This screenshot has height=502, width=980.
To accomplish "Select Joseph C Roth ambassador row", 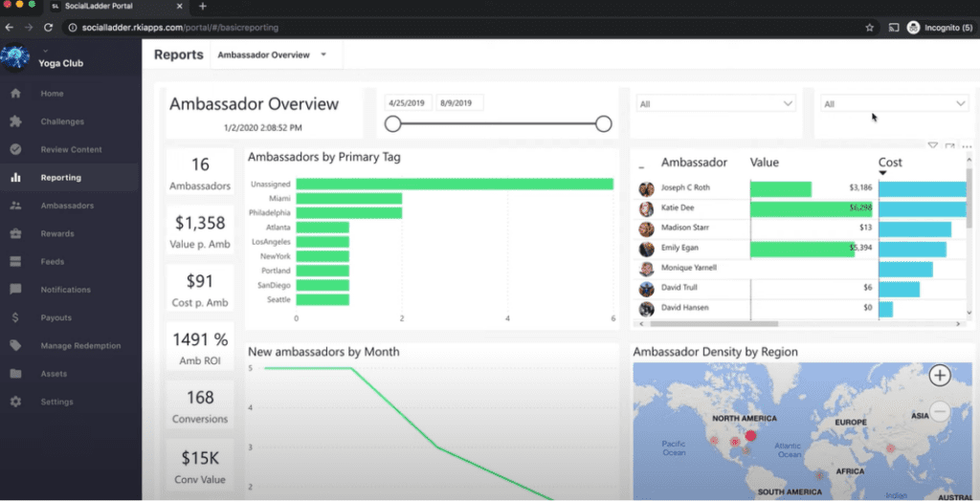I will click(687, 189).
